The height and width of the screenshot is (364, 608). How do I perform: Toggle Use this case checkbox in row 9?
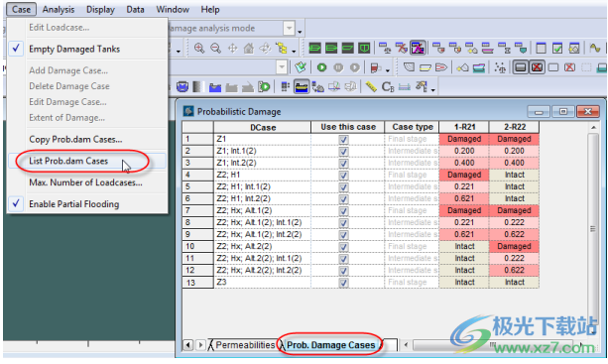coord(343,235)
